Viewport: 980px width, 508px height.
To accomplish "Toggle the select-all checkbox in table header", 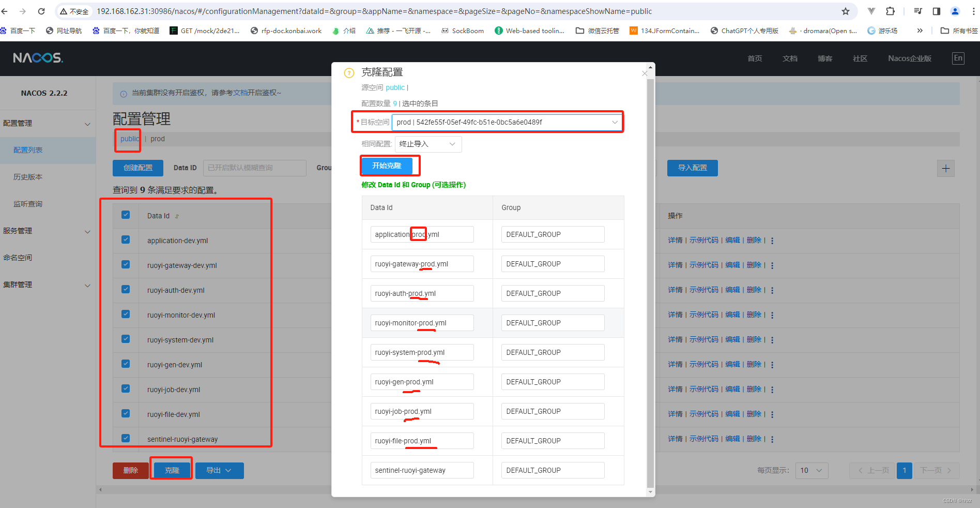I will point(126,215).
